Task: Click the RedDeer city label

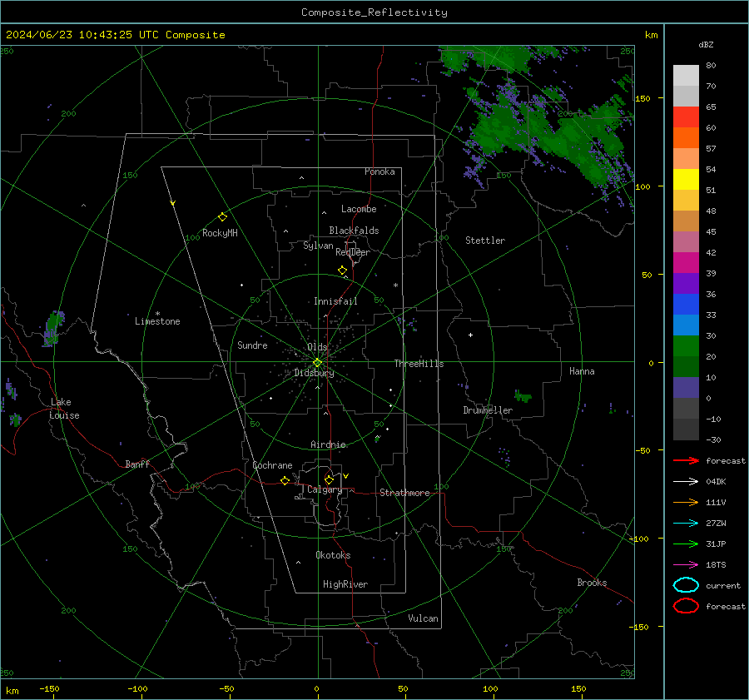Action: (x=353, y=252)
